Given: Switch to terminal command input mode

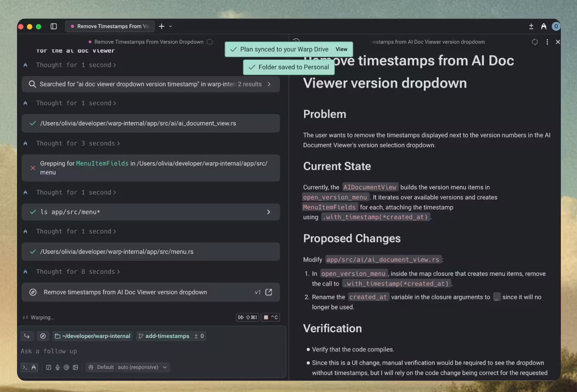Looking at the screenshot, I should 25,367.
